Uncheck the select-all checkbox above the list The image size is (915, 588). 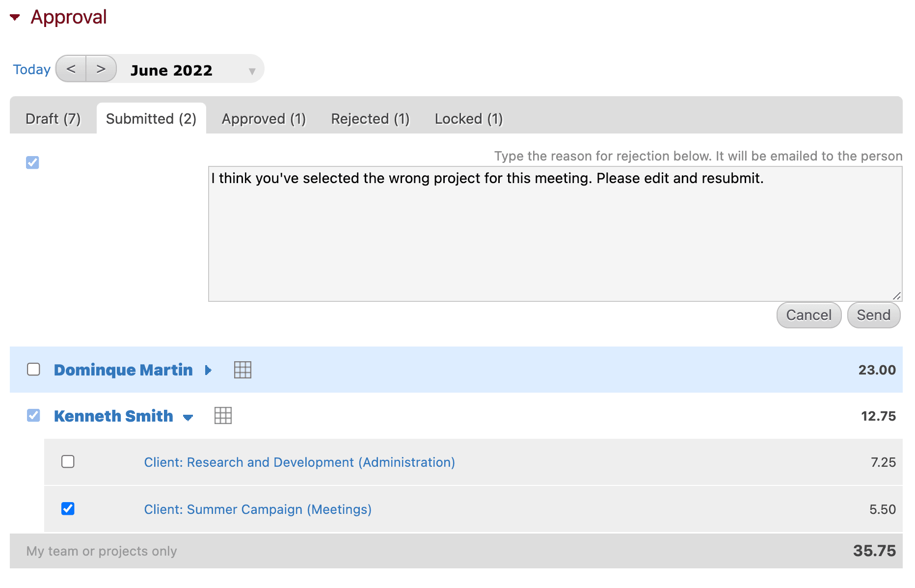(32, 162)
